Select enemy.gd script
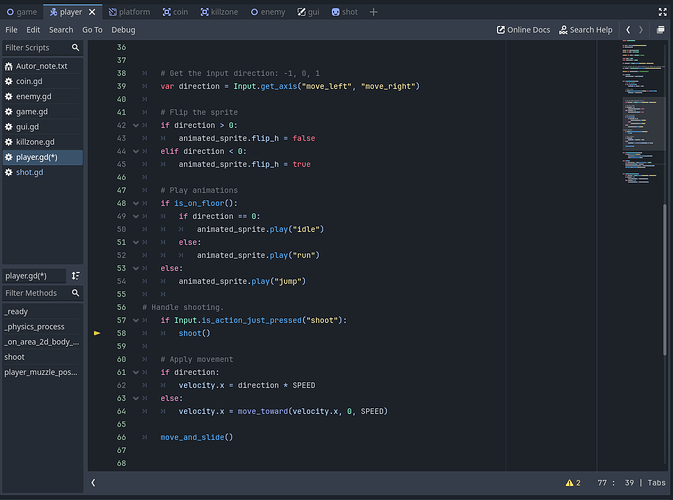The width and height of the screenshot is (673, 500). point(42,97)
